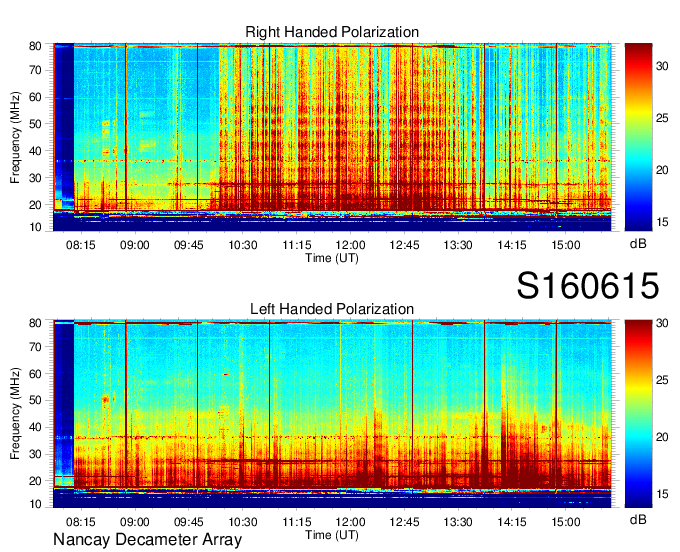Click the right-handed plot's dB colorbar

point(638,137)
